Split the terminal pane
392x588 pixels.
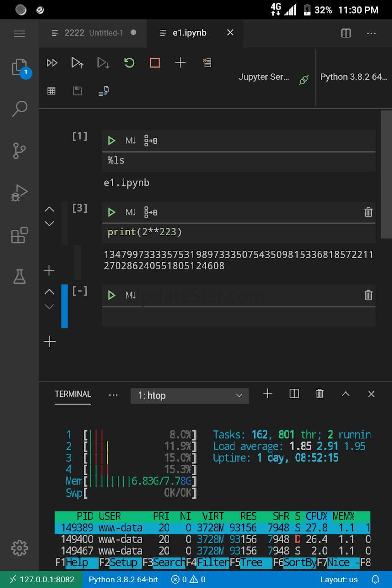[x=295, y=394]
